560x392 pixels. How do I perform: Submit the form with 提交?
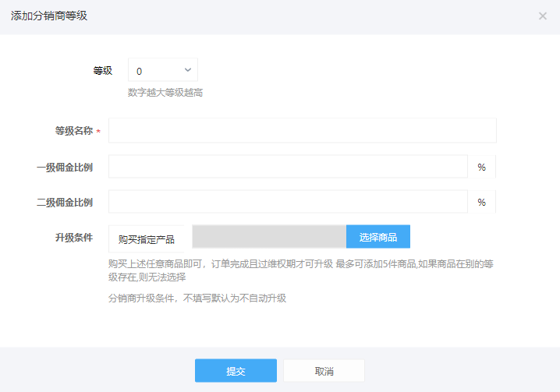pyautogui.click(x=236, y=371)
